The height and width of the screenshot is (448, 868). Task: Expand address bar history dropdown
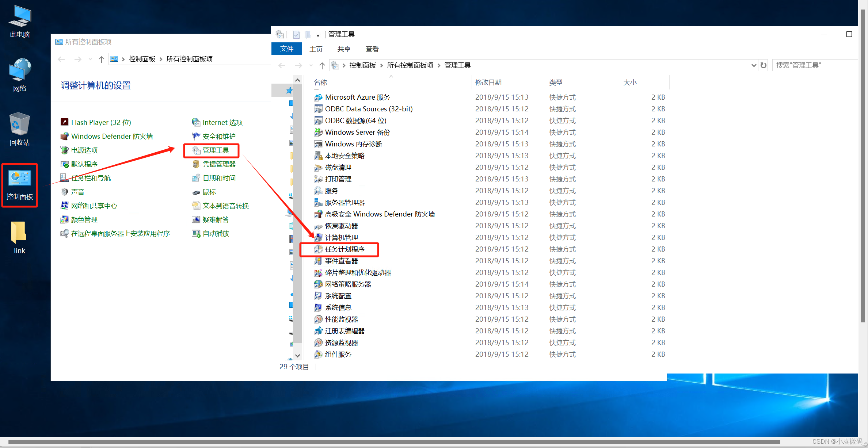point(753,65)
